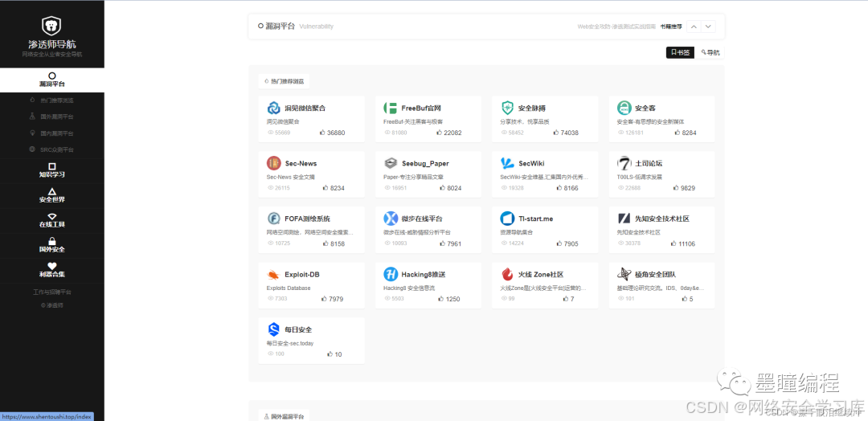Click © 渗透师 footer link

pos(52,305)
